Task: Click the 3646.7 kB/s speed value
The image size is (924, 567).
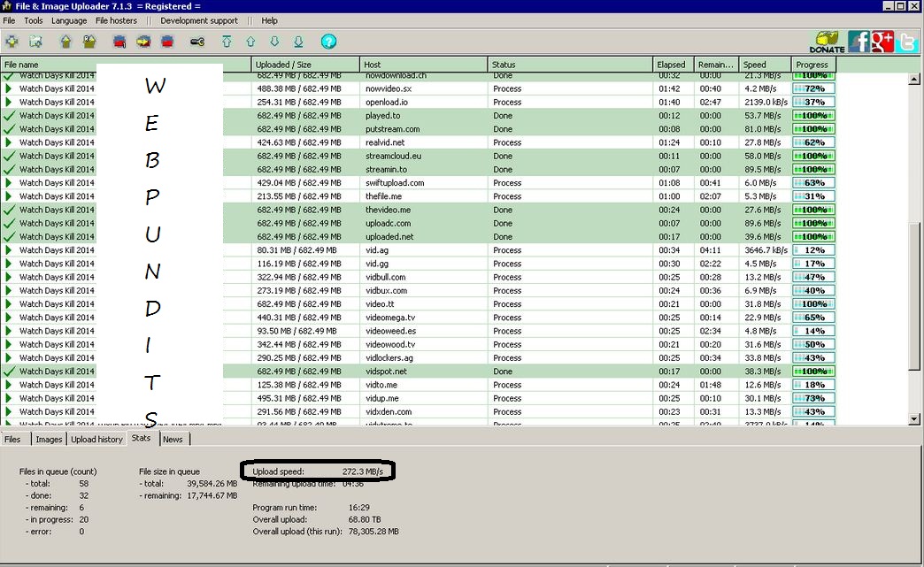Action: coord(766,250)
